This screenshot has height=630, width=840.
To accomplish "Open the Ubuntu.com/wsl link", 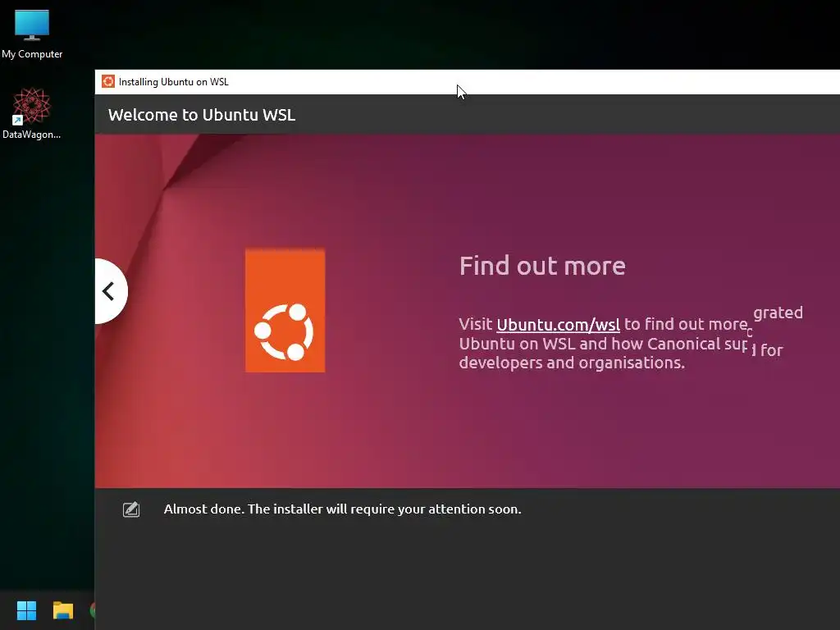I will pyautogui.click(x=558, y=325).
